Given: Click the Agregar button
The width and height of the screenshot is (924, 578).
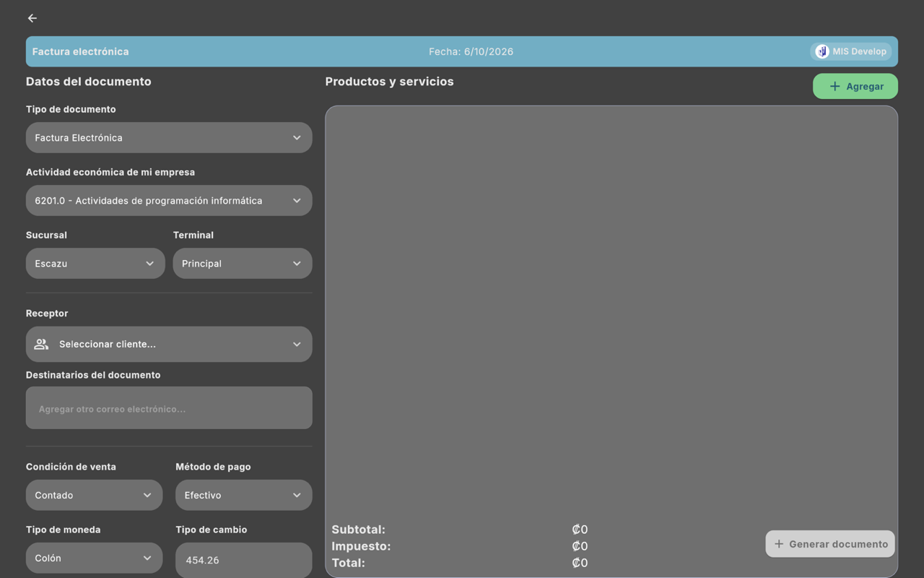Looking at the screenshot, I should pyautogui.click(x=855, y=86).
